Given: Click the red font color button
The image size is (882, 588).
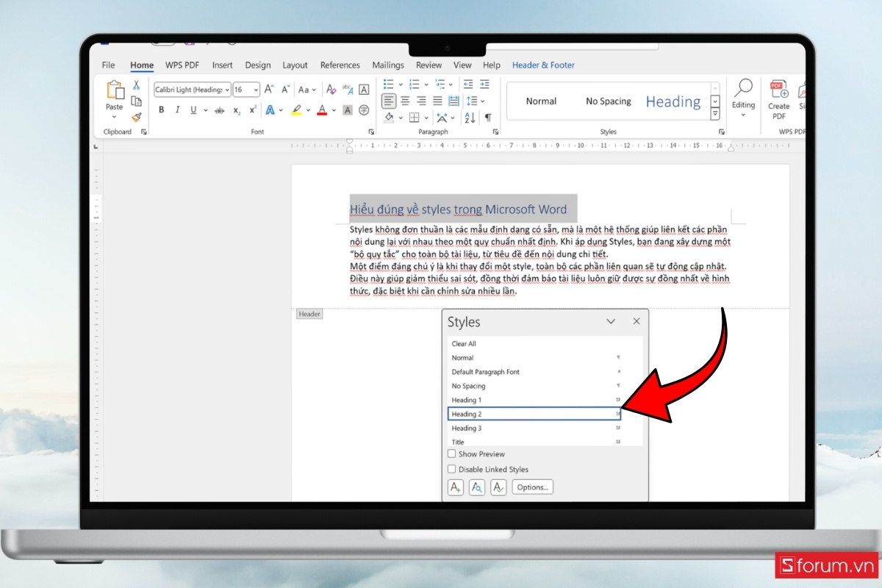Looking at the screenshot, I should coord(321,110).
